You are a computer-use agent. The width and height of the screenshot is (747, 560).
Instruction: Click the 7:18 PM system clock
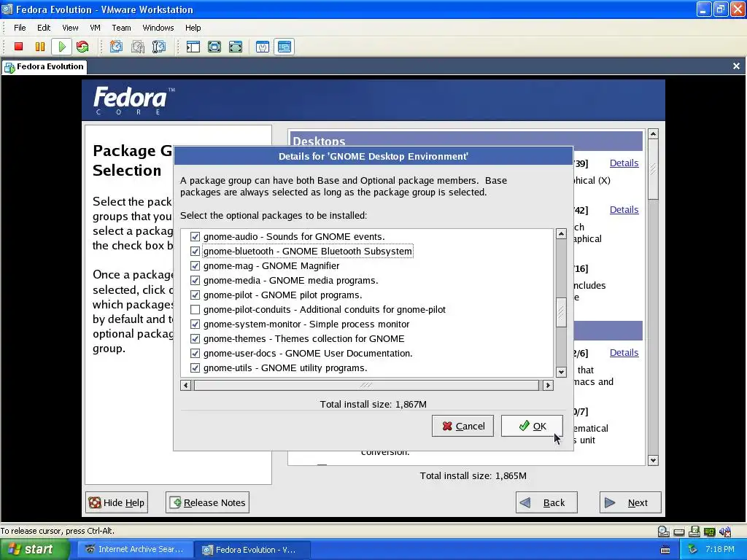coord(720,550)
